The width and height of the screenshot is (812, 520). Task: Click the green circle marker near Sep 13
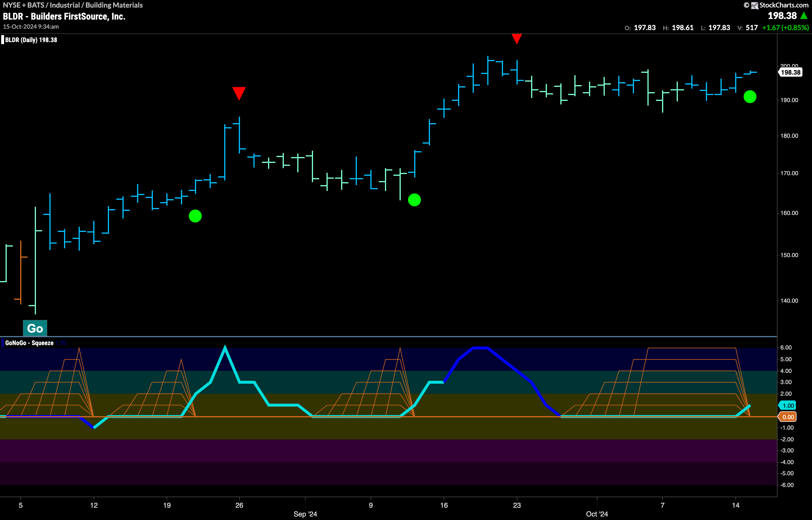coord(414,200)
